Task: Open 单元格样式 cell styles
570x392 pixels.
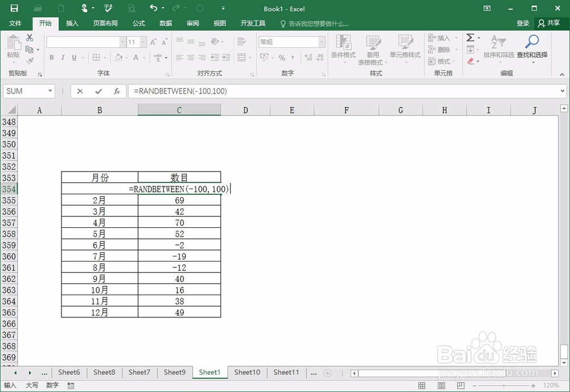Action: point(405,49)
